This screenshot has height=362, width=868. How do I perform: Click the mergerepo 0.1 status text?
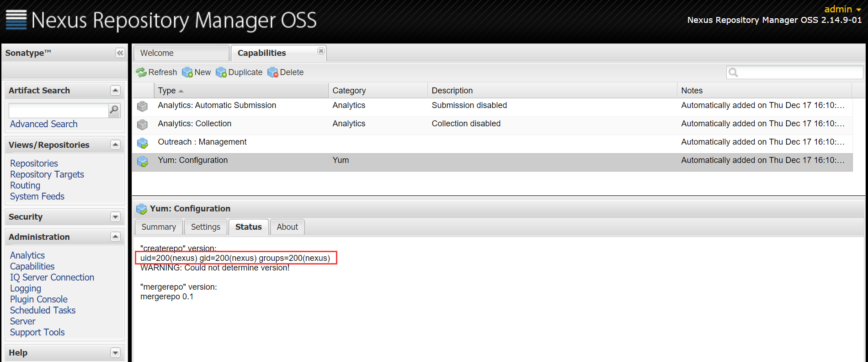pyautogui.click(x=167, y=297)
